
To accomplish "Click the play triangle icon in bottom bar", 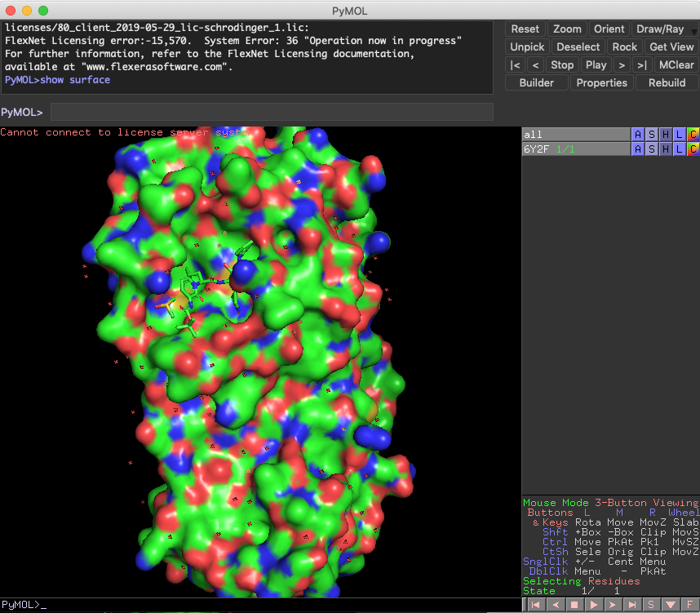I will [x=594, y=605].
